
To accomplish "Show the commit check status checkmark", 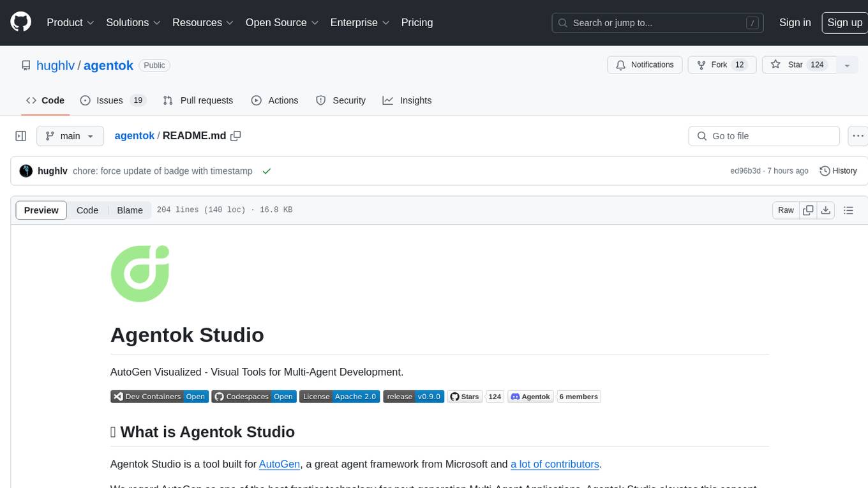I will click(267, 171).
